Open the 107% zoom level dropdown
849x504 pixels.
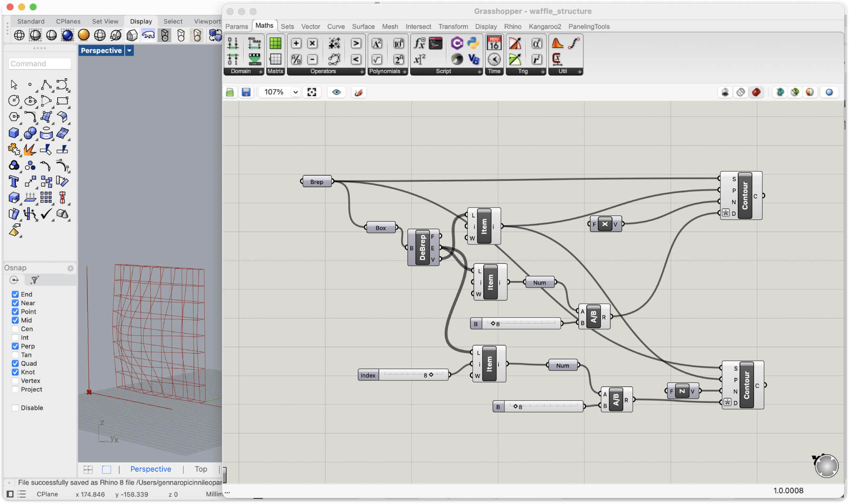pyautogui.click(x=295, y=92)
